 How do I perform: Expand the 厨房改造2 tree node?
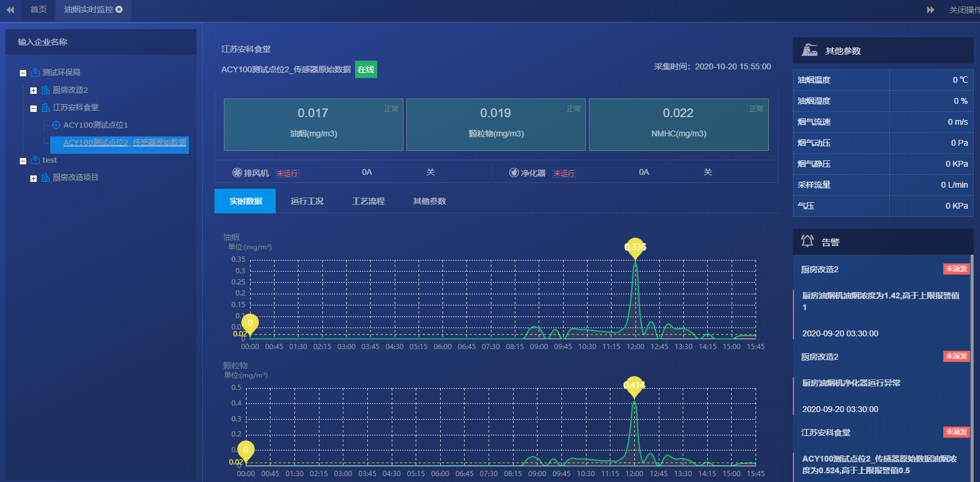[33, 90]
